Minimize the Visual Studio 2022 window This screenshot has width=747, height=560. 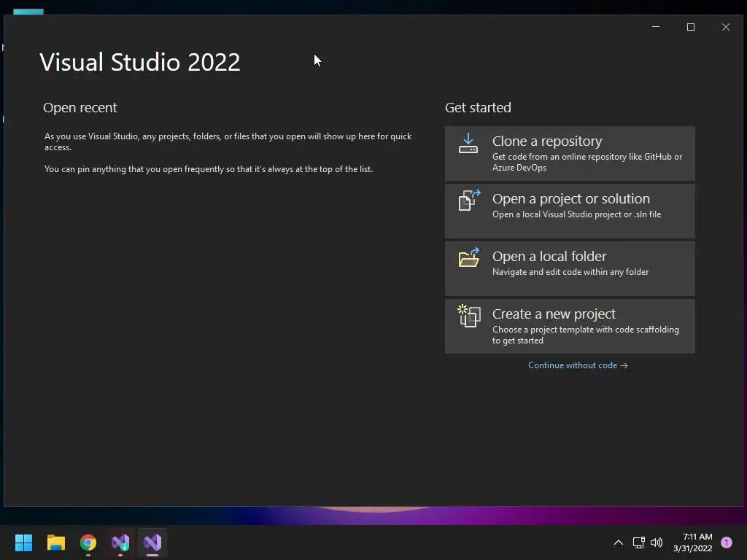coord(656,27)
